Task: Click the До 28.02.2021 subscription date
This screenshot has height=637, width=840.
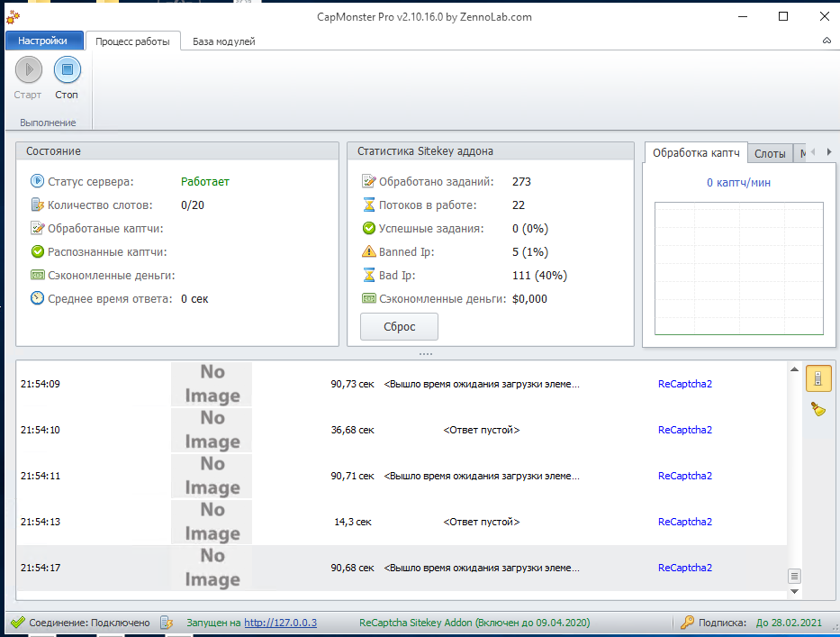Action: tap(789, 623)
